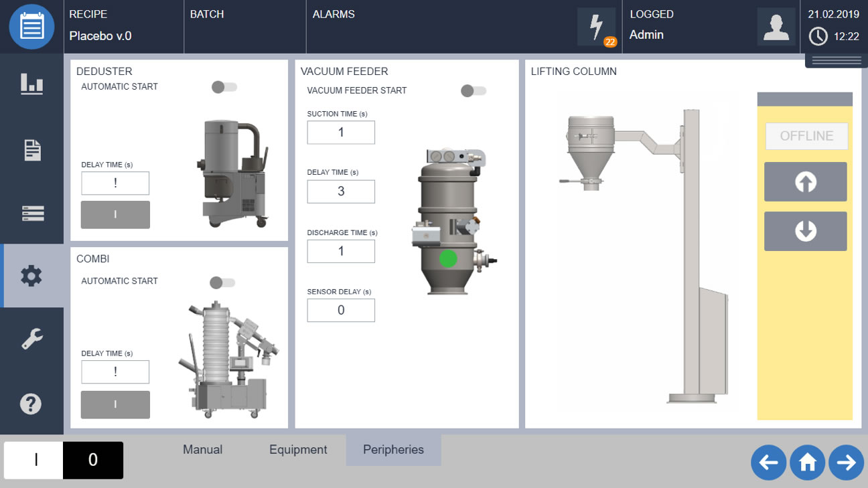The image size is (868, 488).
Task: Open the list rows sidebar icon
Action: pos(31,214)
